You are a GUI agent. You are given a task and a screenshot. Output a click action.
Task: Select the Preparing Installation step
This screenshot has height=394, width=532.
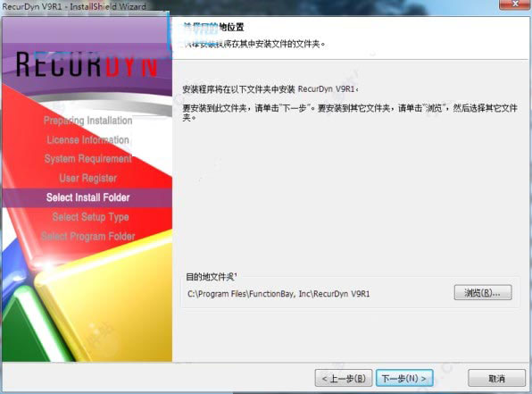(x=87, y=121)
